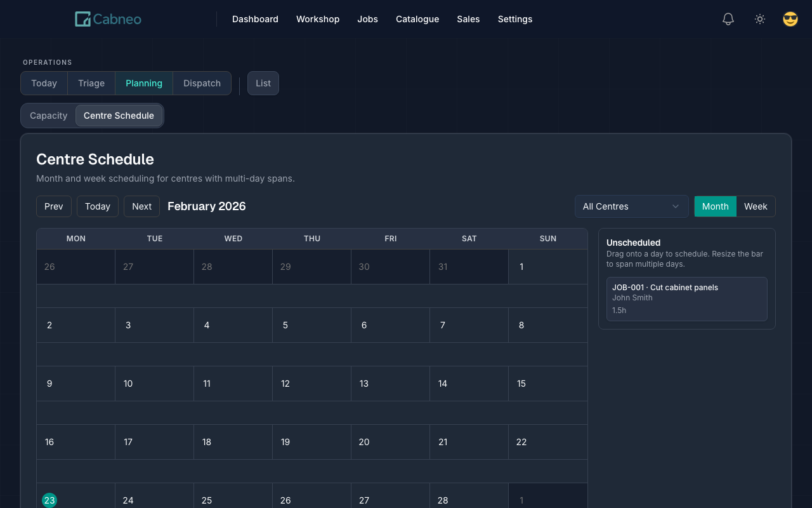Open the Jobs menu item
This screenshot has height=508, width=812.
coord(367,19)
